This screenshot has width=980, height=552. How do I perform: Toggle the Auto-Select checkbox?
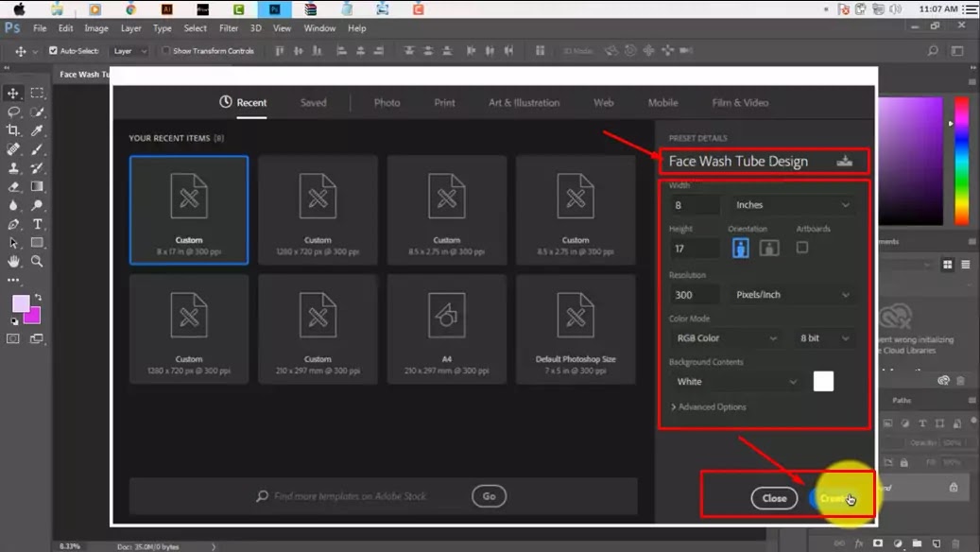[x=53, y=51]
